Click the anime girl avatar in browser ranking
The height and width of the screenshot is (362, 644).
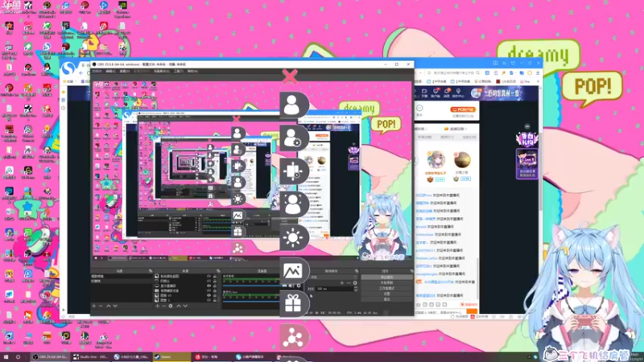pyautogui.click(x=436, y=159)
